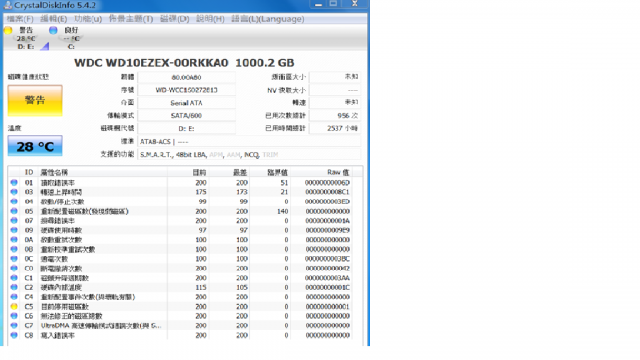The image size is (640, 360).
Task: Click the status orb for attribute 0A
Action: [14, 240]
